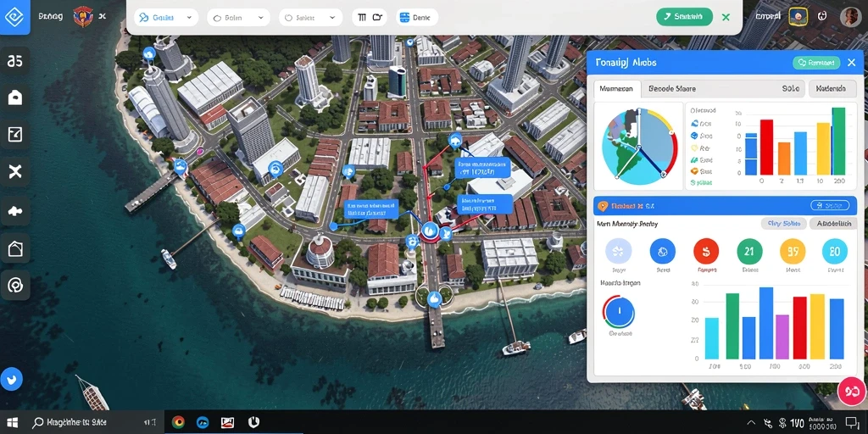Expand the first blue toolbar dropdown
Image resolution: width=868 pixels, height=434 pixels.
pyautogui.click(x=167, y=17)
